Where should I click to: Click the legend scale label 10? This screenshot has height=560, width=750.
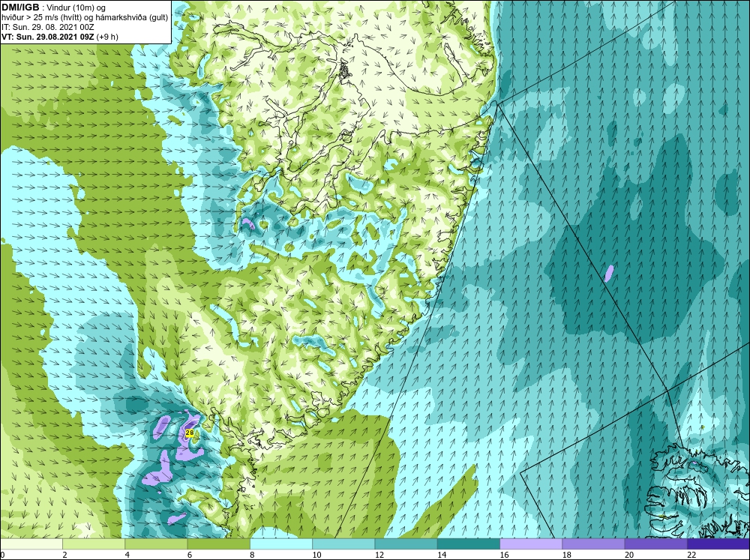click(x=316, y=555)
